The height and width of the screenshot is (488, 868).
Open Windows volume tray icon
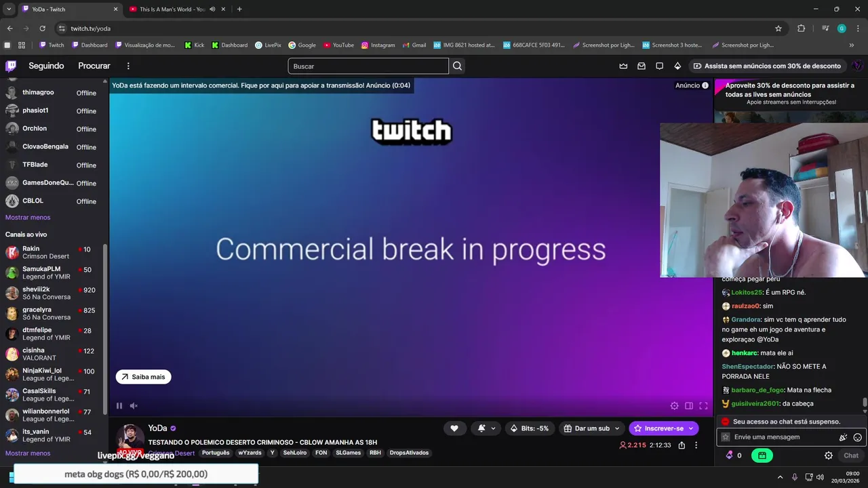(x=821, y=477)
